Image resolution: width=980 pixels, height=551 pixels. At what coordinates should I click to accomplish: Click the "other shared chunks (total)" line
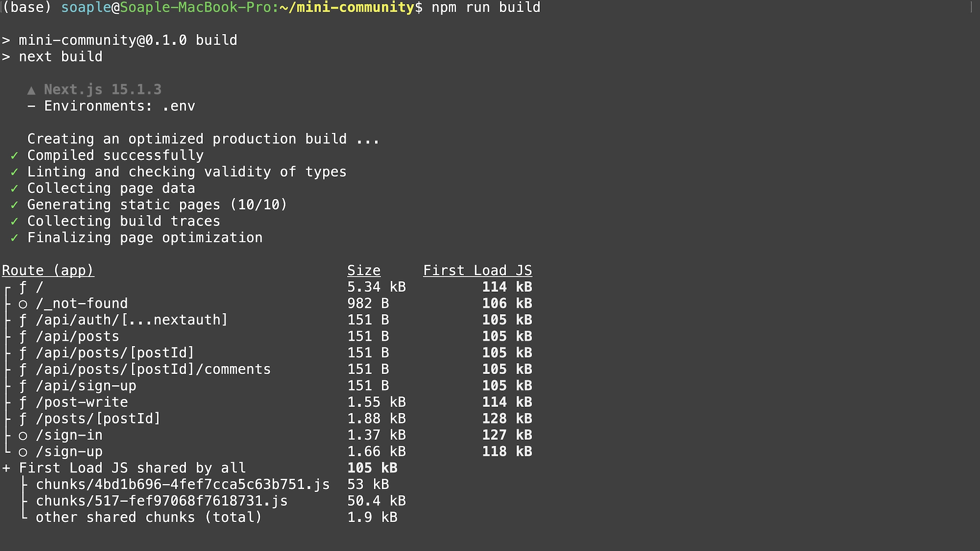pos(149,517)
